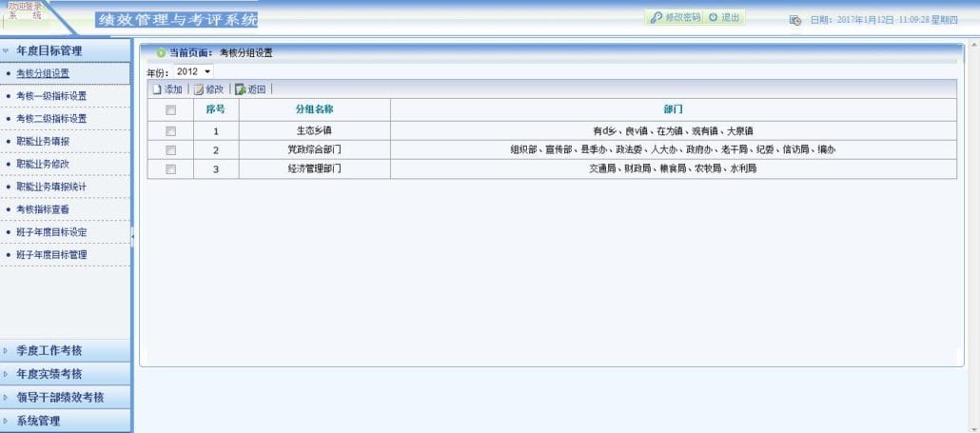980x433 pixels.
Task: Check the box for 生态乡镇 row
Action: pos(170,131)
